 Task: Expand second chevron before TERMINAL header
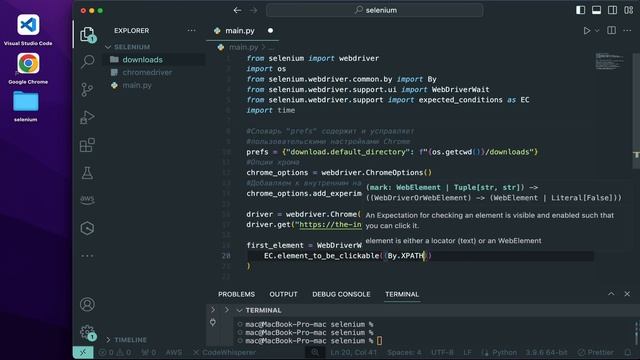pos(227,310)
